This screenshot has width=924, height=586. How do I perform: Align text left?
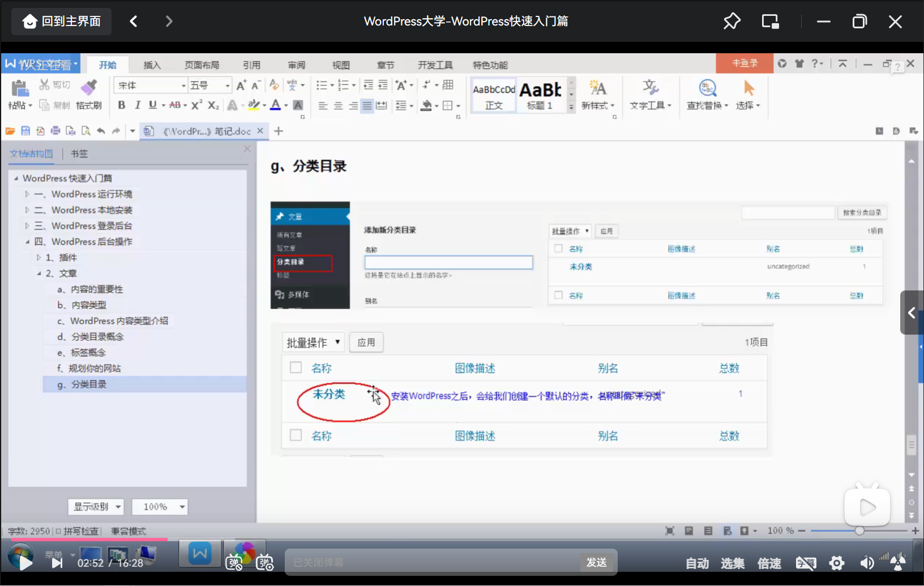click(x=323, y=106)
